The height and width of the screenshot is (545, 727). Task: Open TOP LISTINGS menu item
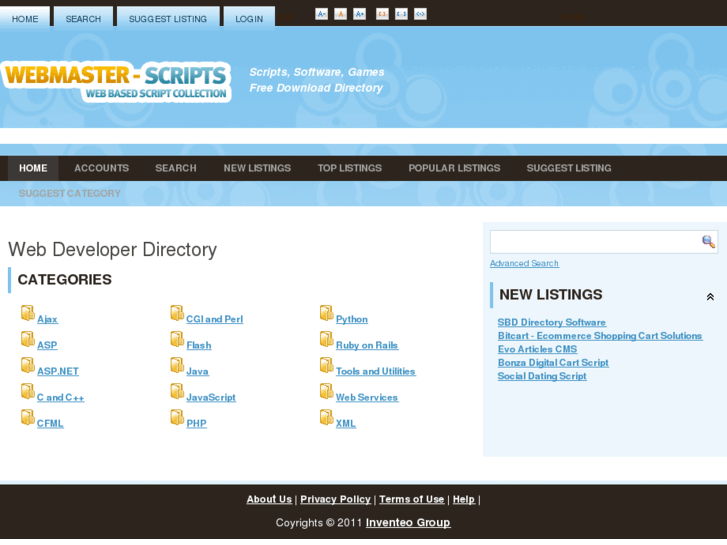tap(350, 168)
